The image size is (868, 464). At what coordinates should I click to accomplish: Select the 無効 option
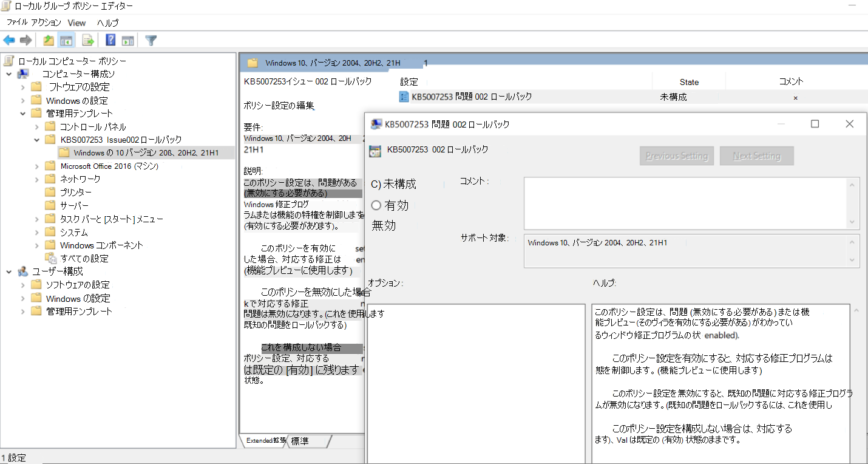tap(384, 225)
